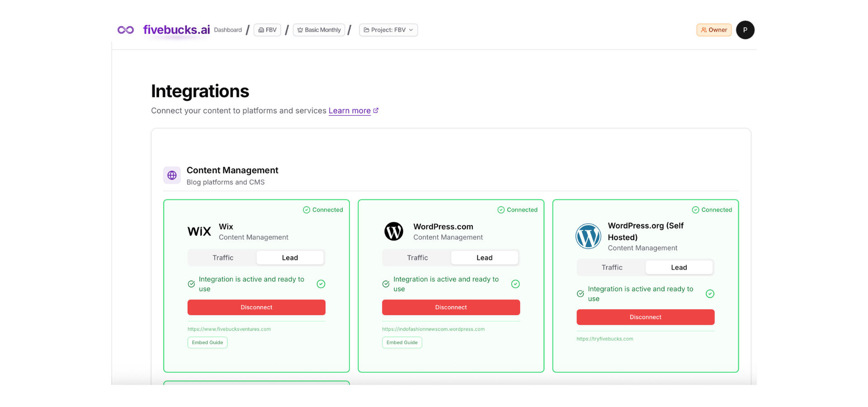The image size is (868, 407).
Task: Switch Wix card to Traffic mode
Action: [x=223, y=258]
